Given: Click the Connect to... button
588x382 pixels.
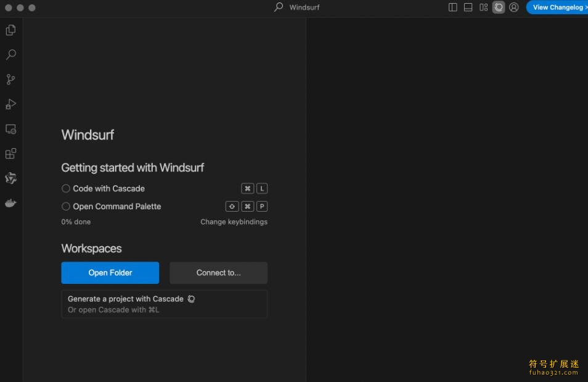Looking at the screenshot, I should coord(218,273).
